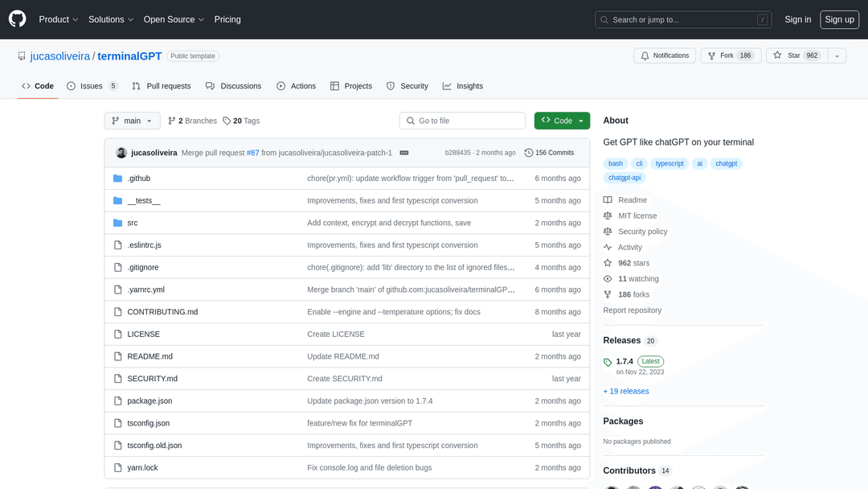Open the __tests__ folder icon
Viewport: 868px width, 489px height.
[117, 200]
